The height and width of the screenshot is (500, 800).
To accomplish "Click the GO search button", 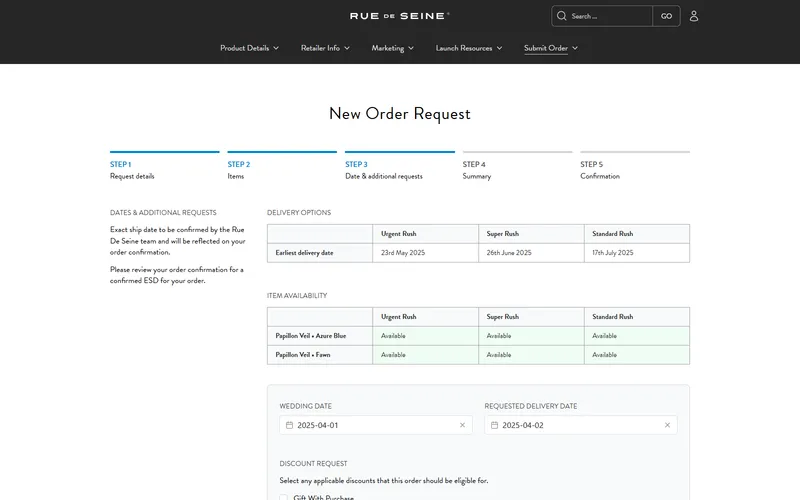I will (x=666, y=16).
